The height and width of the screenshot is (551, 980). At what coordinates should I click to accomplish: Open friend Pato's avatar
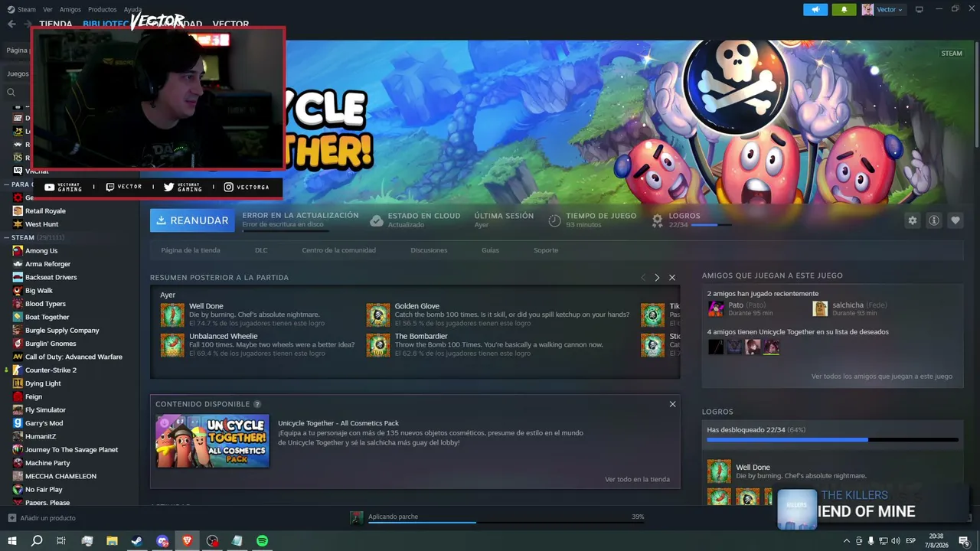(x=716, y=308)
